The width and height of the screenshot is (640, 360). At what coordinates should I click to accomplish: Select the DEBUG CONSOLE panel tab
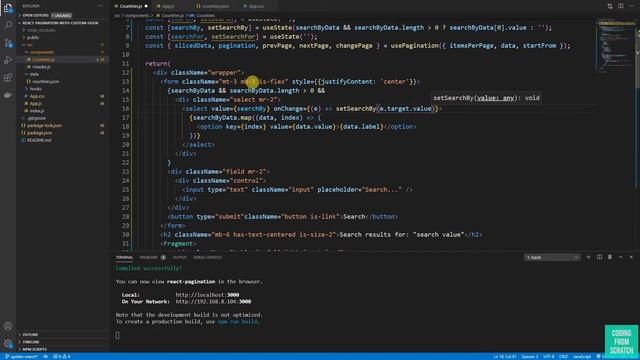tap(207, 258)
